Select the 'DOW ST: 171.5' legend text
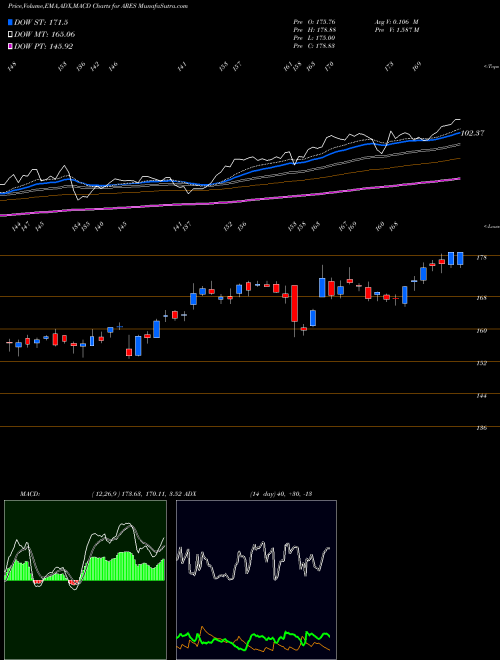500x660 pixels. (41, 22)
